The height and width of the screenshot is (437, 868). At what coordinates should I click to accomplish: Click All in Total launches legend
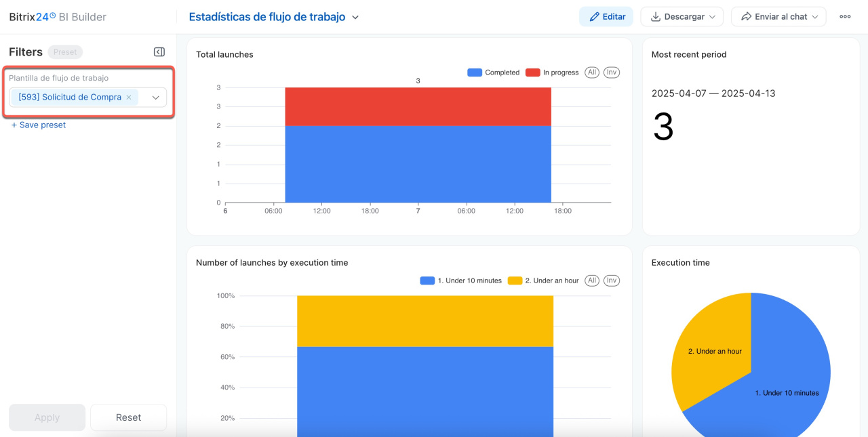point(592,72)
